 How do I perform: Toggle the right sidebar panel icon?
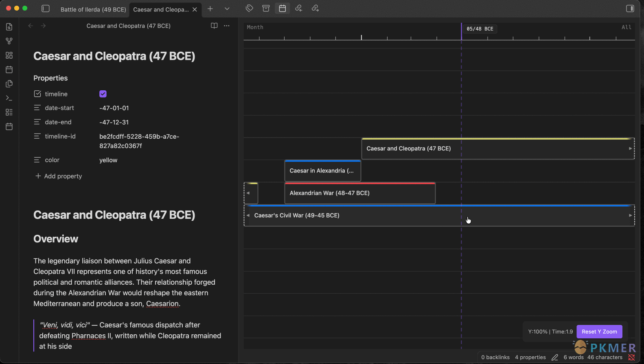pyautogui.click(x=630, y=9)
